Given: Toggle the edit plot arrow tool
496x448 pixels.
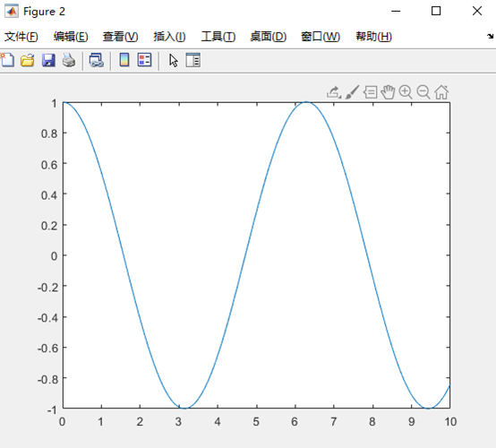Looking at the screenshot, I should pyautogui.click(x=174, y=60).
